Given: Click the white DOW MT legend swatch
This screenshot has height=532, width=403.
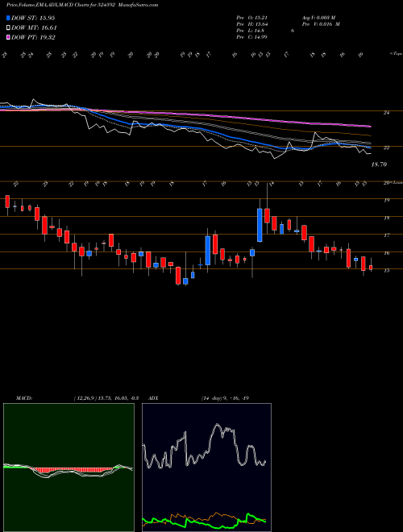Looking at the screenshot, I should (x=9, y=28).
